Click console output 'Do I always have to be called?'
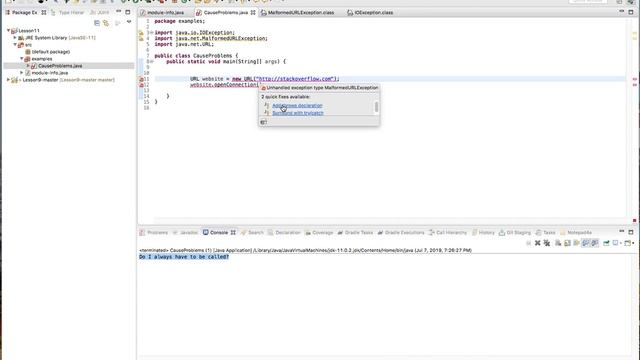Viewport: 640px width, 360px height. tap(184, 257)
